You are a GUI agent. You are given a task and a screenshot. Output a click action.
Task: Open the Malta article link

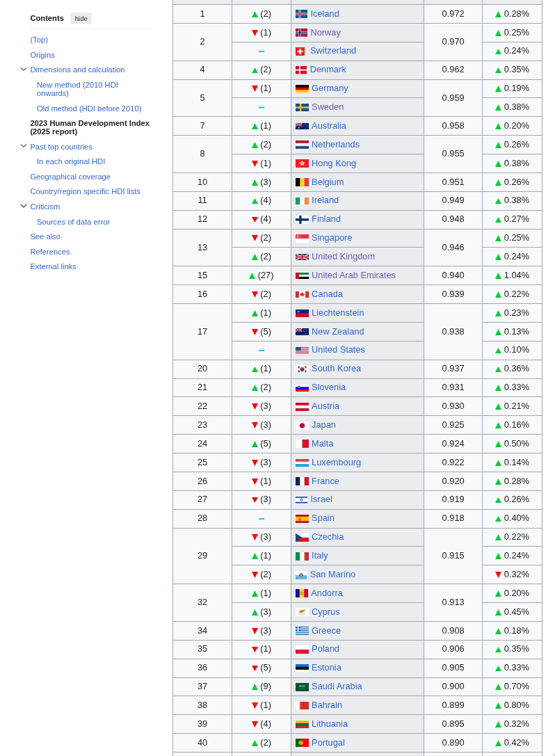click(322, 444)
